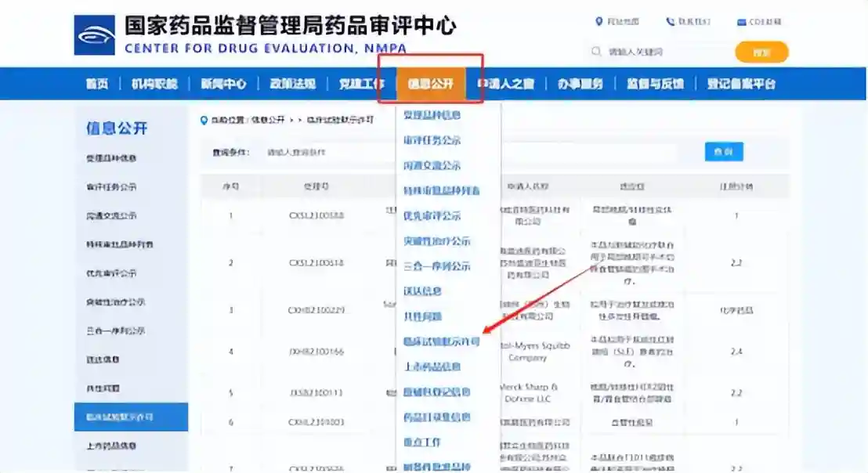Select 受理品种信息 in dropdown menu
This screenshot has width=868, height=473.
432,115
